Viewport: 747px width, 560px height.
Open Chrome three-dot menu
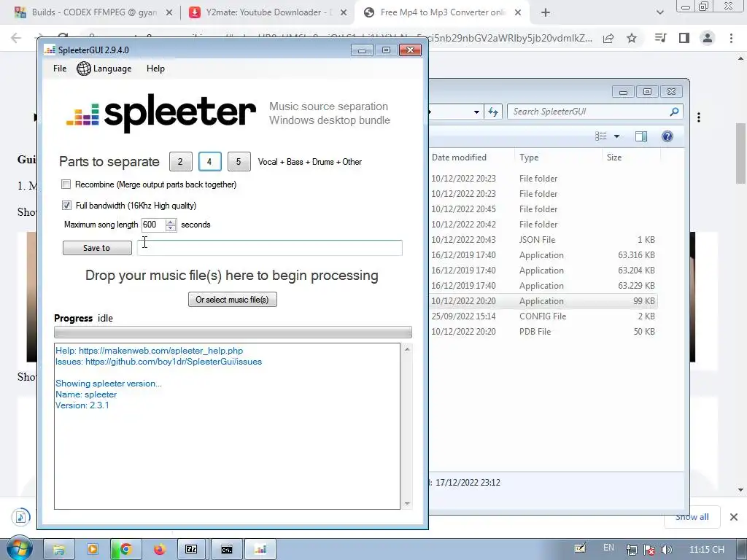[x=731, y=38]
